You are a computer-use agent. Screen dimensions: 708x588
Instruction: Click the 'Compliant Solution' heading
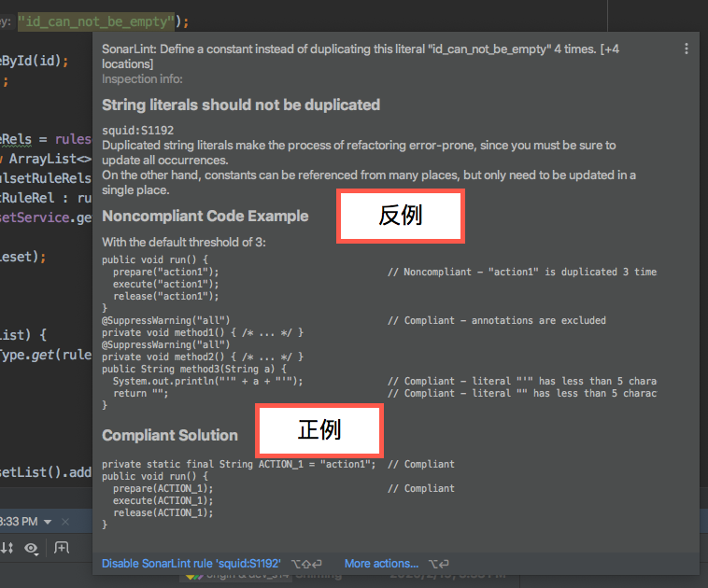tap(170, 435)
